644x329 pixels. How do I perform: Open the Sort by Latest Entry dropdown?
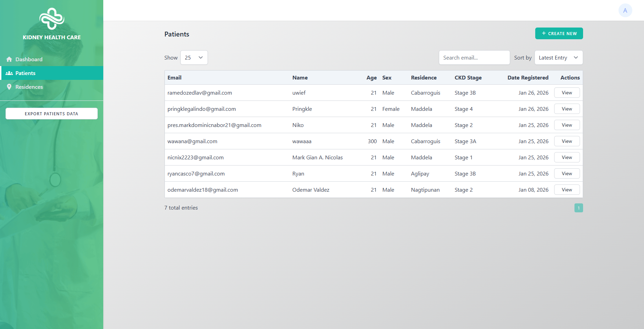[x=558, y=57]
